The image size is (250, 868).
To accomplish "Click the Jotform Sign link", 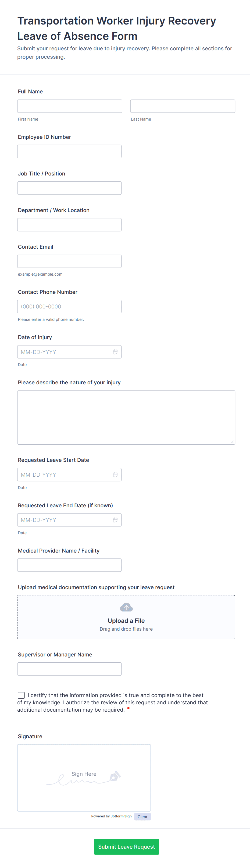I will click(x=121, y=816).
